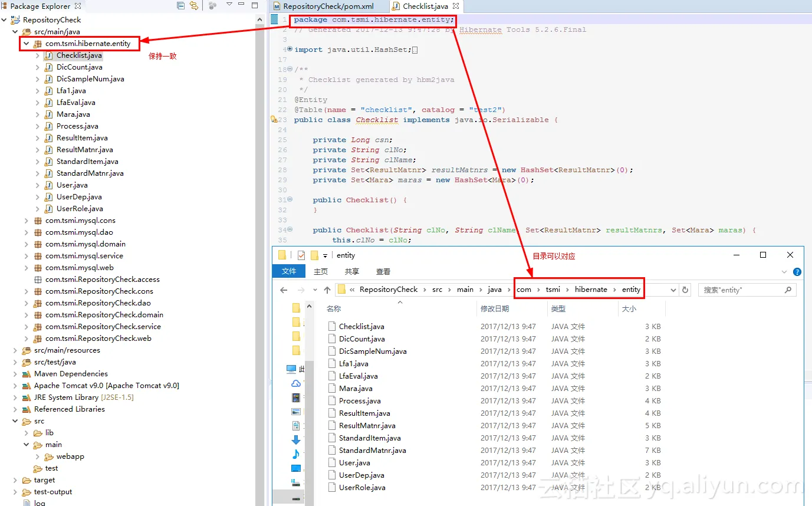Image resolution: width=812 pixels, height=506 pixels.
Task: Collapse the src/main/java source folder
Action: [15, 32]
